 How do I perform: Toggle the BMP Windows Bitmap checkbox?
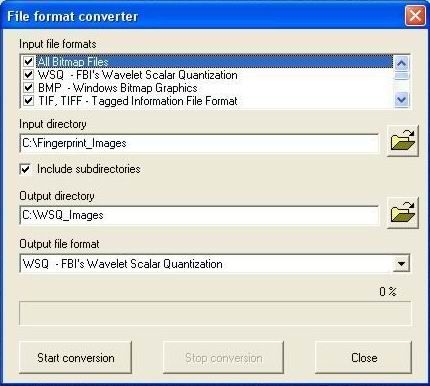tap(28, 87)
